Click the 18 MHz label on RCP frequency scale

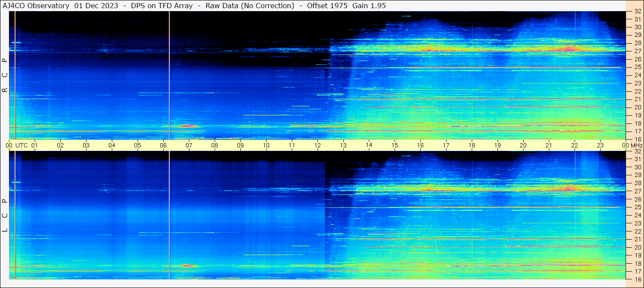coord(637,123)
